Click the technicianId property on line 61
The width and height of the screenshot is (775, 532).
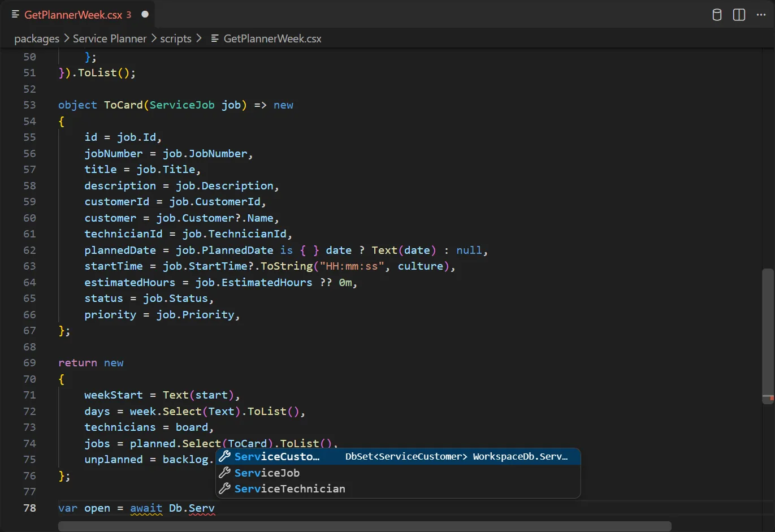pos(123,234)
